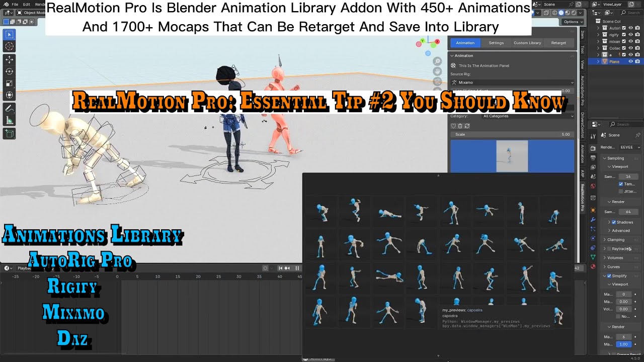Toggle the Raytracing checkbox
This screenshot has height=362, width=644.
(609, 249)
